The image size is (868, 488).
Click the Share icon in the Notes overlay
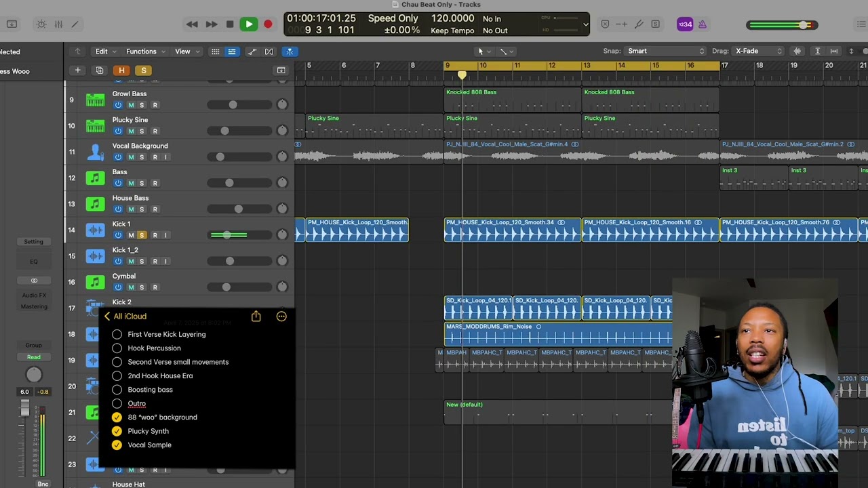click(256, 316)
